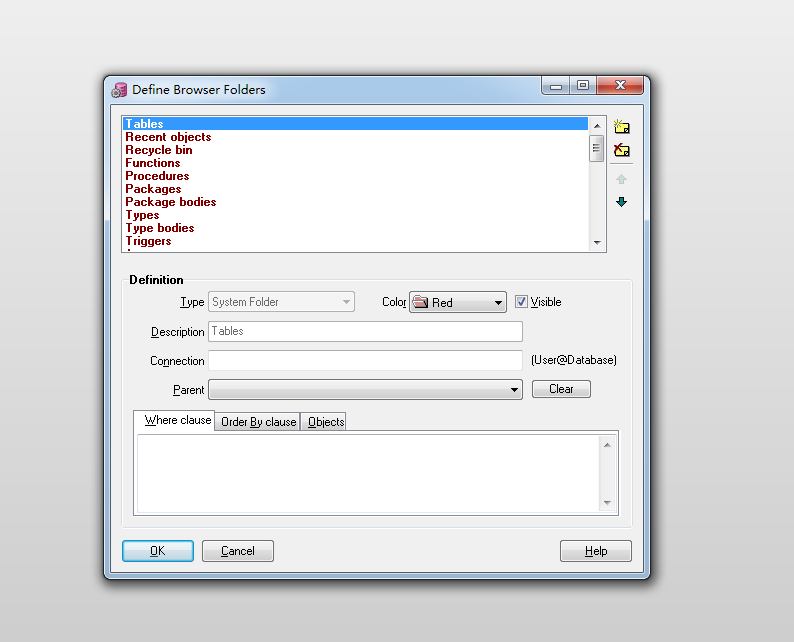The height and width of the screenshot is (642, 794).
Task: Minimize the Define Browser Folders window
Action: click(x=556, y=85)
